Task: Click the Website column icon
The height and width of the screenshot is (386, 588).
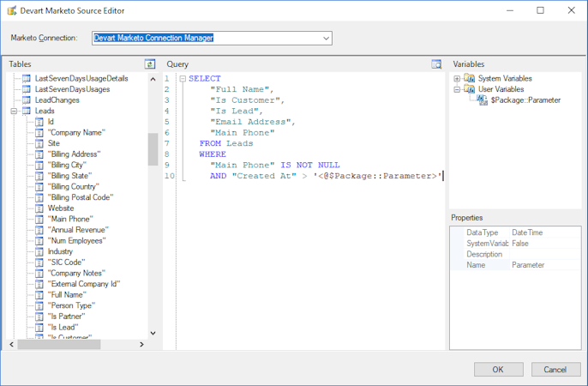Action: point(39,208)
